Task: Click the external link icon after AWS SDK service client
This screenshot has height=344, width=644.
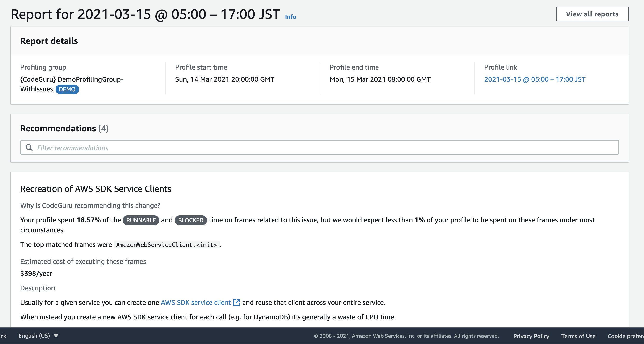Action: pos(236,302)
